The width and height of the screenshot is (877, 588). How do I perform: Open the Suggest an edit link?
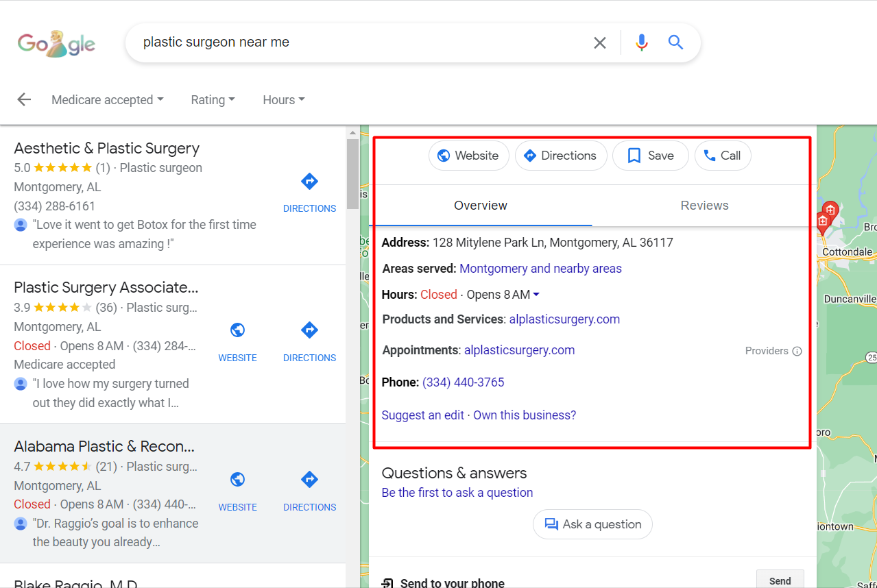pyautogui.click(x=423, y=415)
